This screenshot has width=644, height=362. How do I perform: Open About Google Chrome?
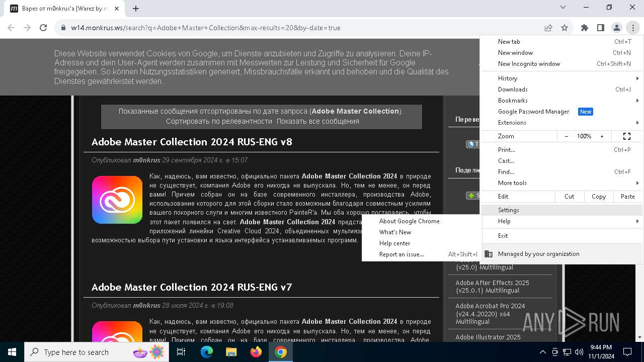point(422,221)
